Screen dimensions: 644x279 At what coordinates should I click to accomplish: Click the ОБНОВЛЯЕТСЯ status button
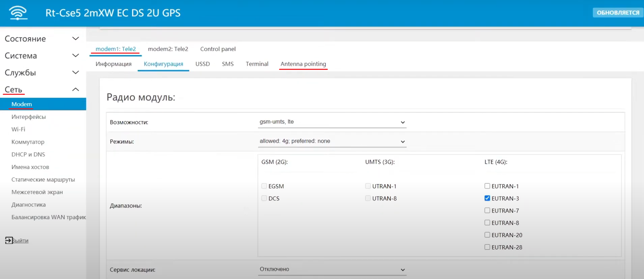coord(618,13)
